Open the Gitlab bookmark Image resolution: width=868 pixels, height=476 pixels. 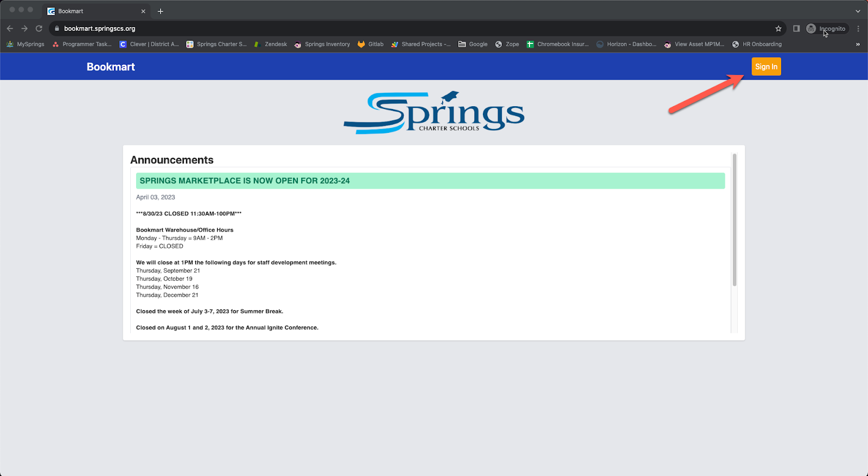(x=371, y=44)
